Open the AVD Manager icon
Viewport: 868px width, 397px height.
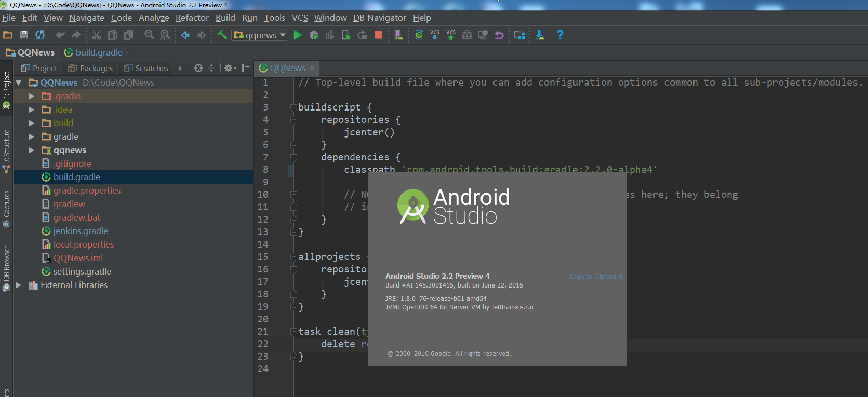398,35
